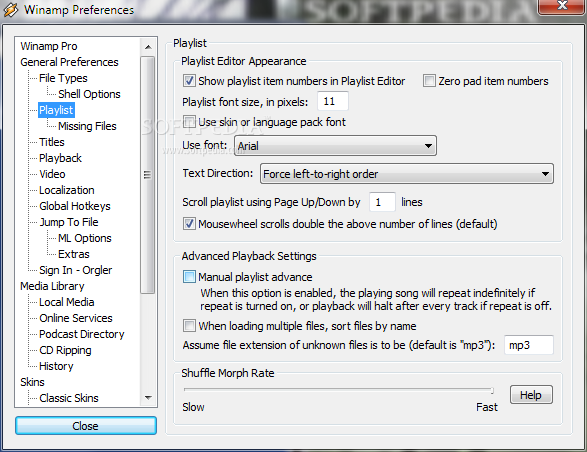Check Use skin or language pack font
The image size is (587, 452).
click(x=189, y=122)
